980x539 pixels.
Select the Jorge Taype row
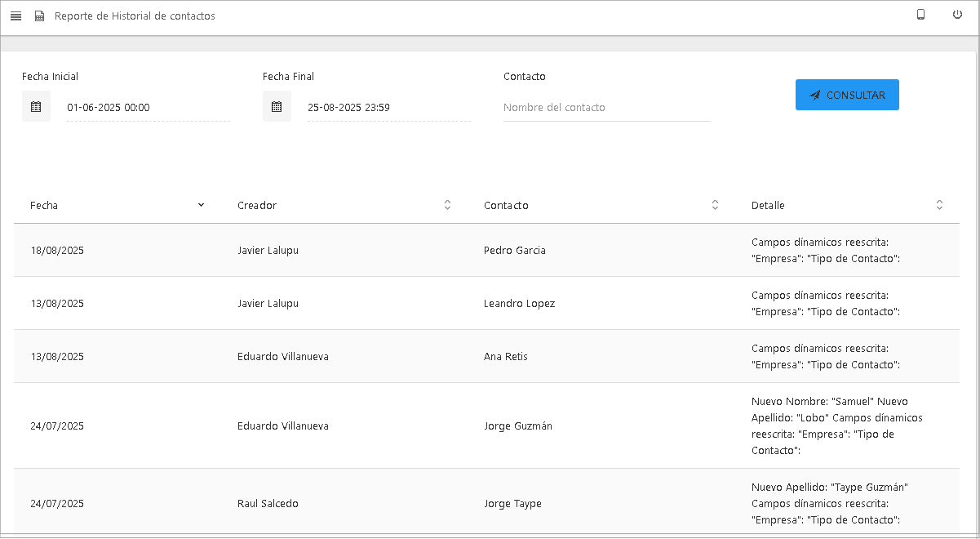tap(512, 504)
